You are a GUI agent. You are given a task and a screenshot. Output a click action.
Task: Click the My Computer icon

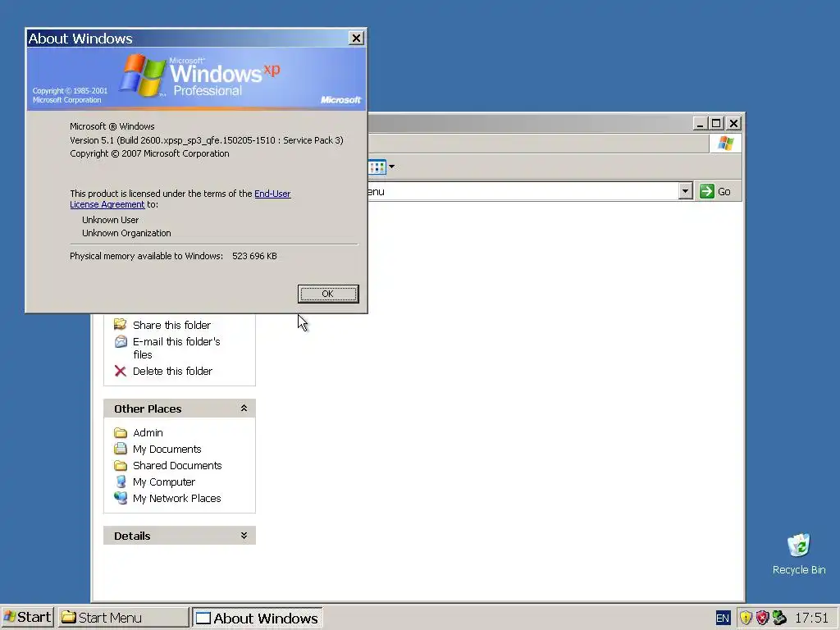pos(121,482)
